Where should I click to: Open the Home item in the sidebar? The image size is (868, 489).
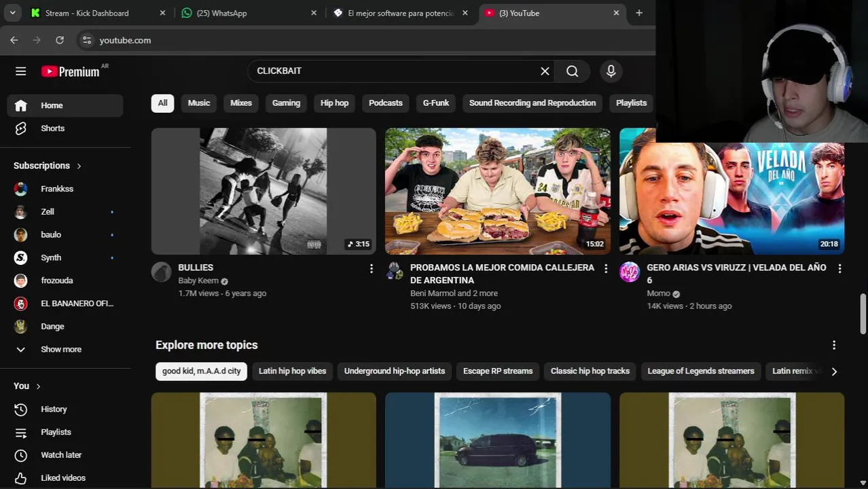[x=65, y=105]
